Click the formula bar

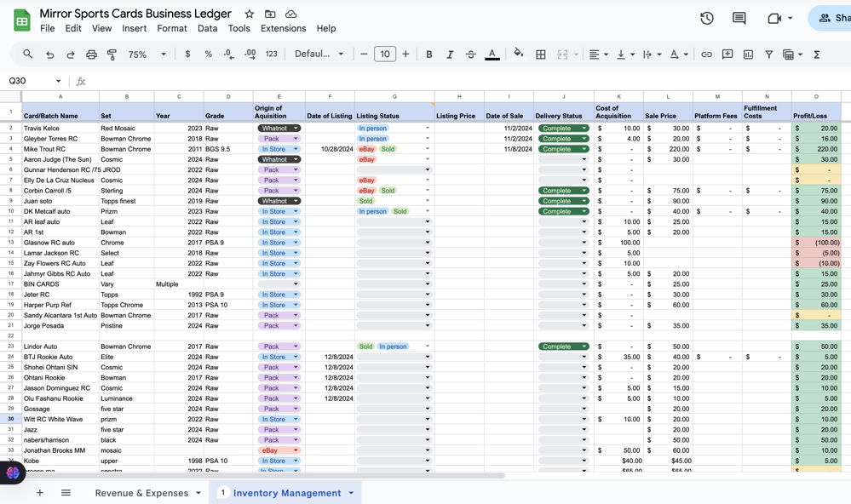(x=467, y=81)
